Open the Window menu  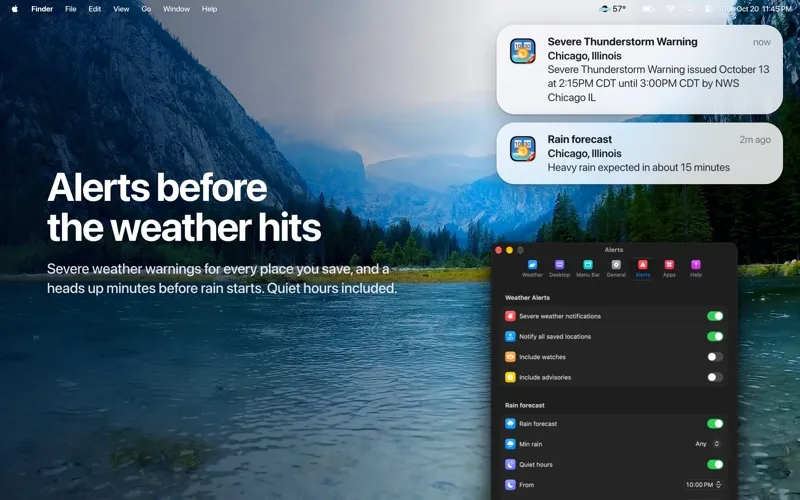[176, 9]
